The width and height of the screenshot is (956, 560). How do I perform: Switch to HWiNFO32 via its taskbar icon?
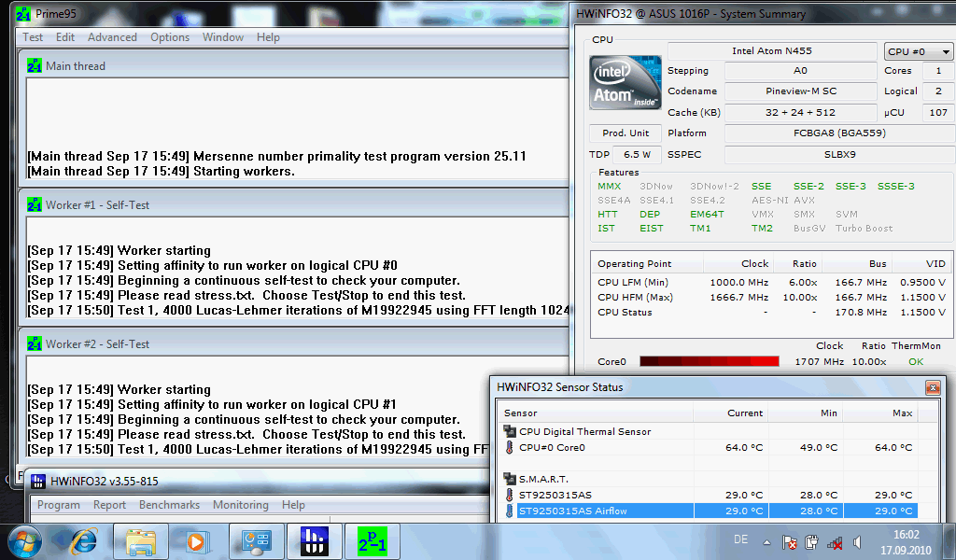(314, 541)
